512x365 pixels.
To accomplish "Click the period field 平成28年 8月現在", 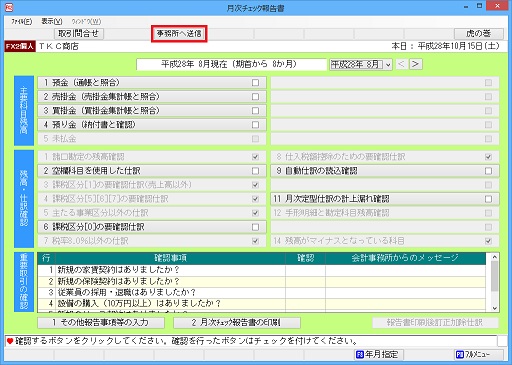I will tap(231, 64).
